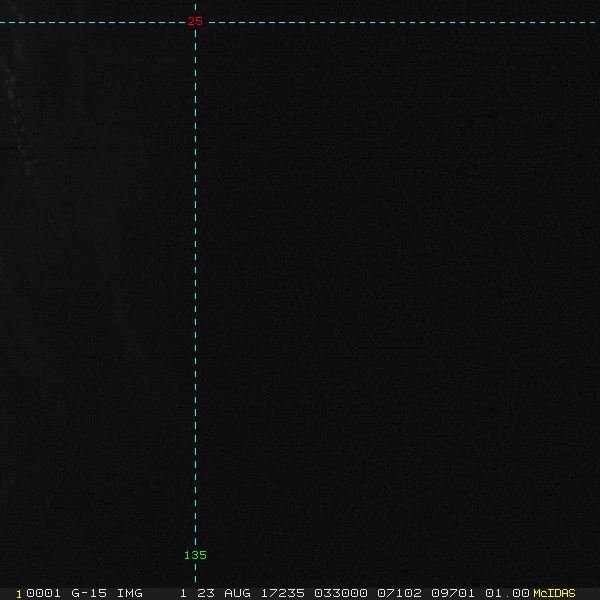Click the 033000 time value
This screenshot has height=600, width=600.
pyautogui.click(x=341, y=593)
